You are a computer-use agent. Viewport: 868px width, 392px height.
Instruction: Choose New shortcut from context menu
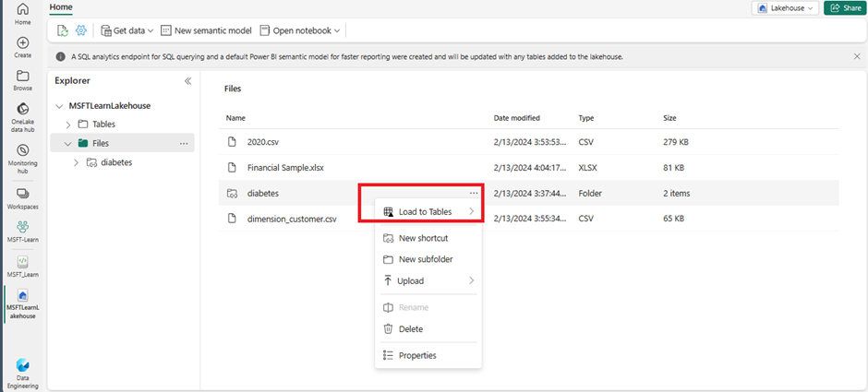click(429, 238)
